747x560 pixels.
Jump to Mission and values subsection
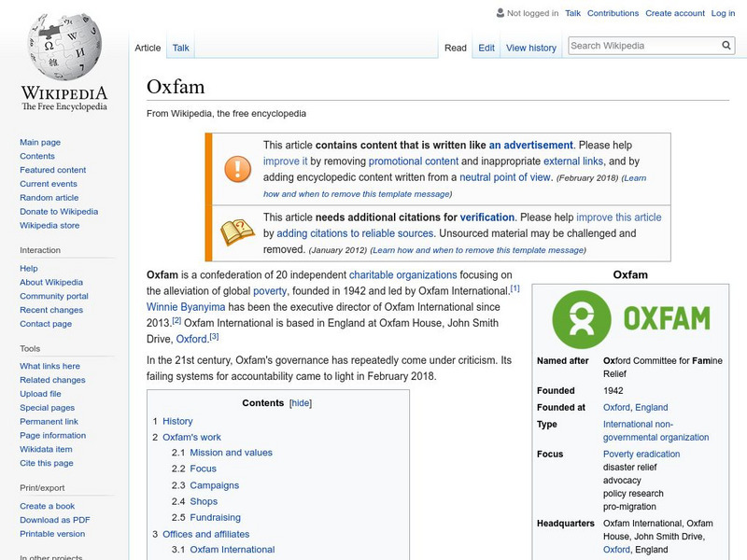pyautogui.click(x=231, y=453)
